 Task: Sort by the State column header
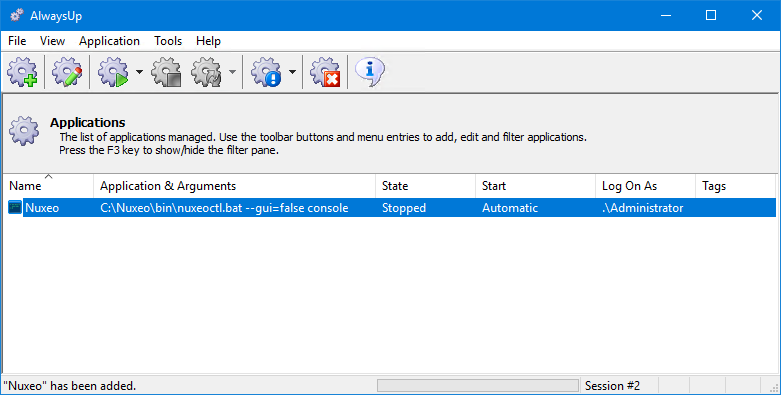[426, 186]
